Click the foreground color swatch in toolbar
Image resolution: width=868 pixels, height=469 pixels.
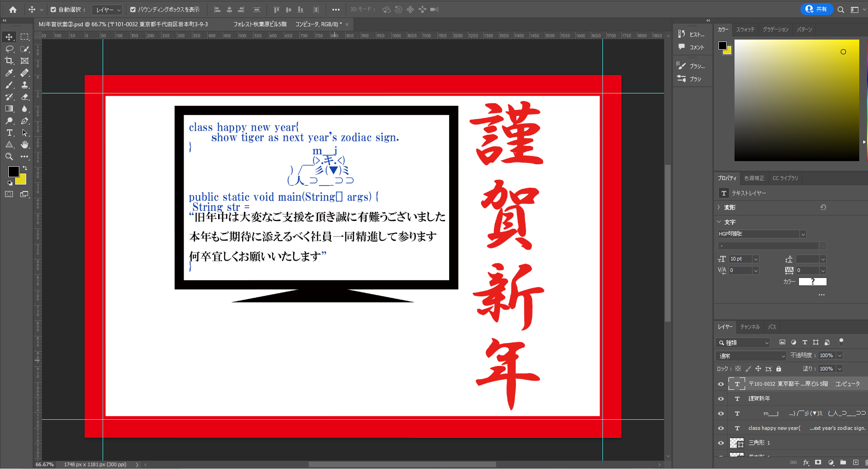click(x=13, y=171)
